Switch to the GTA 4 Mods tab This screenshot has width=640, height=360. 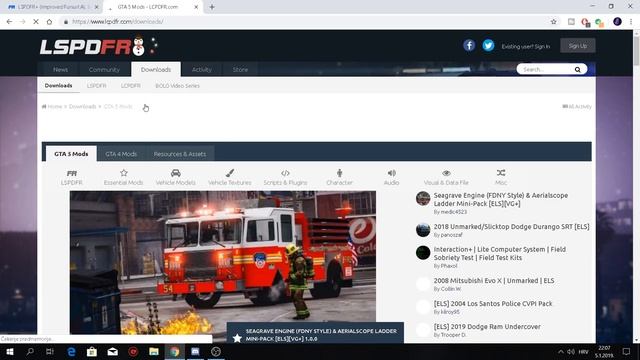121,154
